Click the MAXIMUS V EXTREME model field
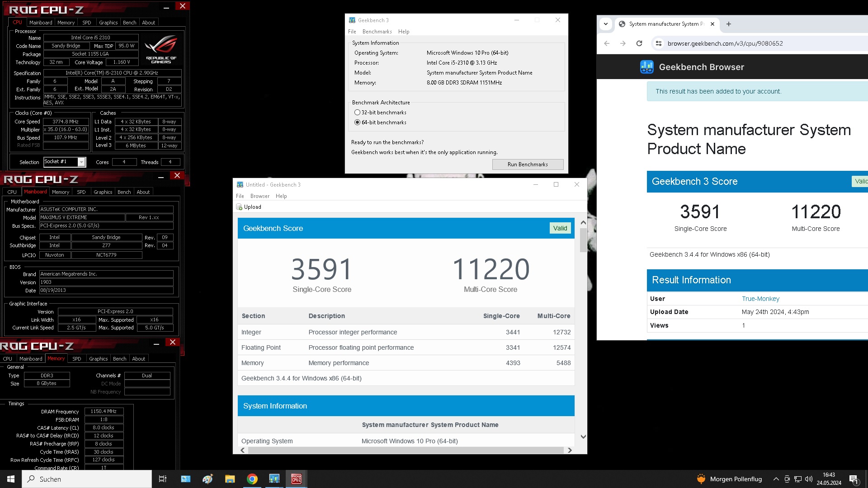This screenshot has width=868, height=488. (82, 217)
